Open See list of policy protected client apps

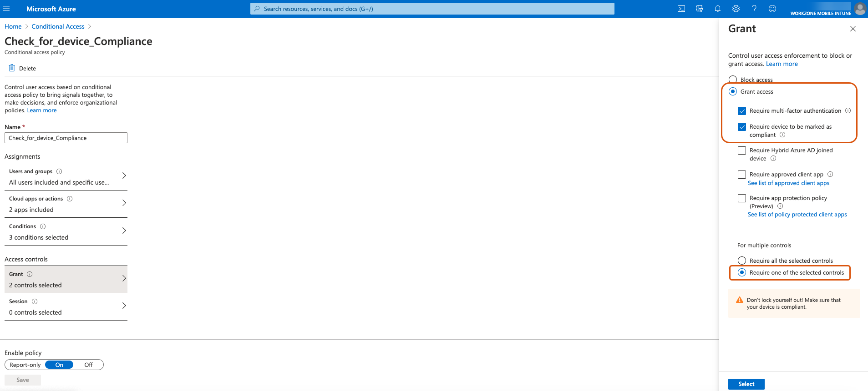tap(797, 214)
